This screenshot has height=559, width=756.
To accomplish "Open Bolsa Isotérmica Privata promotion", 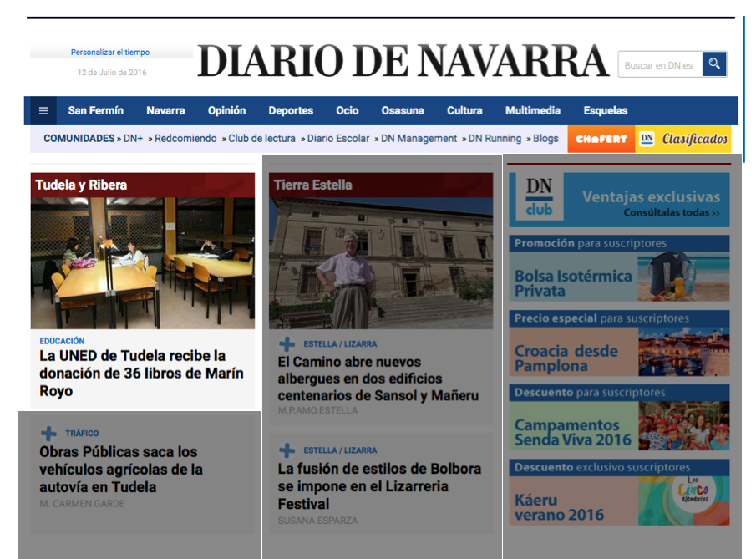I will (573, 283).
